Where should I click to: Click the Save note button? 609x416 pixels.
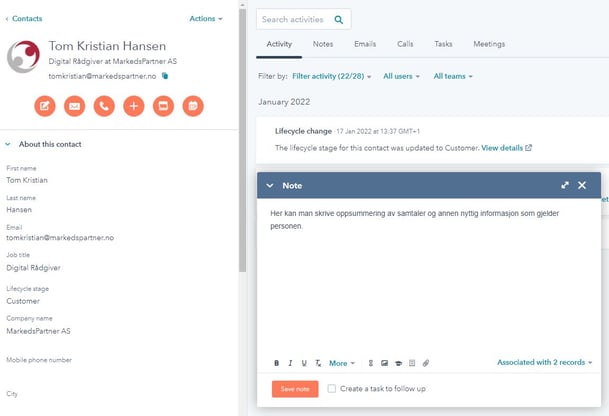[295, 389]
